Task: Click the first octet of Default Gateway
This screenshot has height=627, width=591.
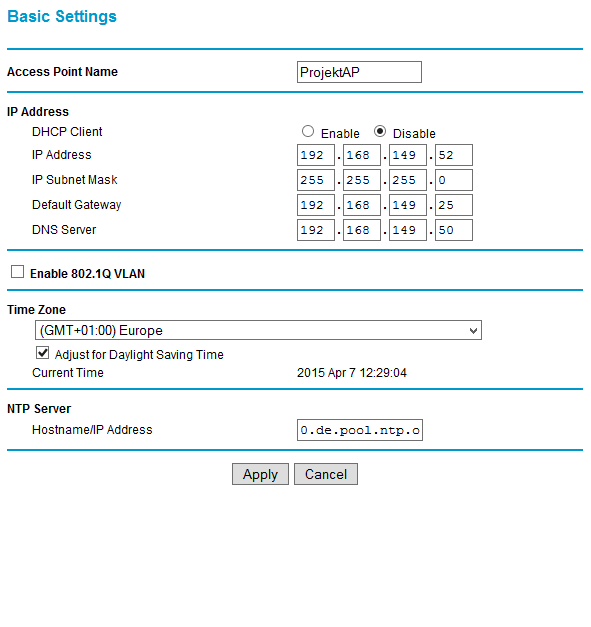Action: [x=316, y=205]
